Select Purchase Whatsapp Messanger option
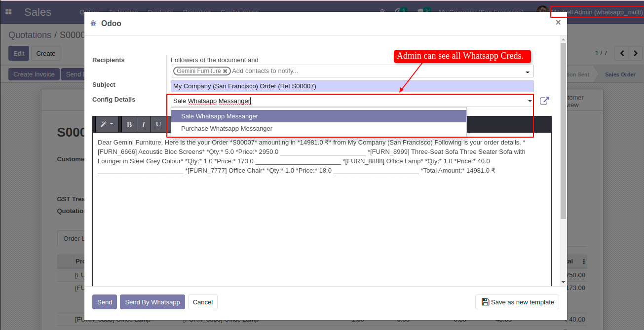Viewport: 644px width, 330px height. click(319, 129)
